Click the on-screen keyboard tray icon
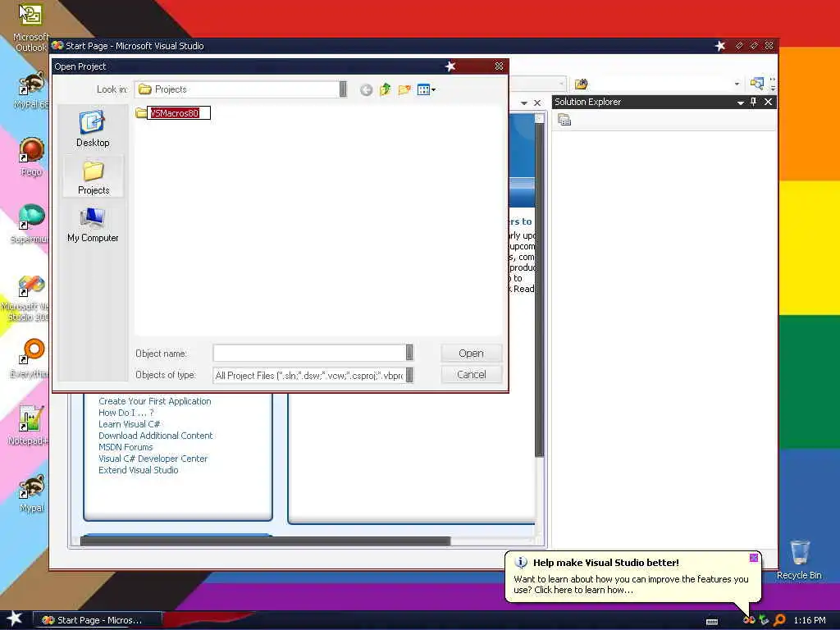This screenshot has height=630, width=840. (712, 622)
